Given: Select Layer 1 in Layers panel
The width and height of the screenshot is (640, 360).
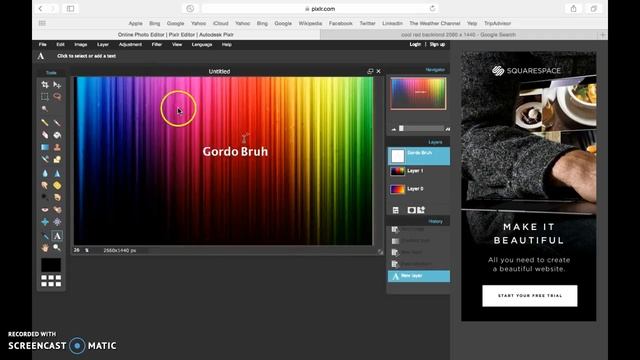Looking at the screenshot, I should 419,171.
